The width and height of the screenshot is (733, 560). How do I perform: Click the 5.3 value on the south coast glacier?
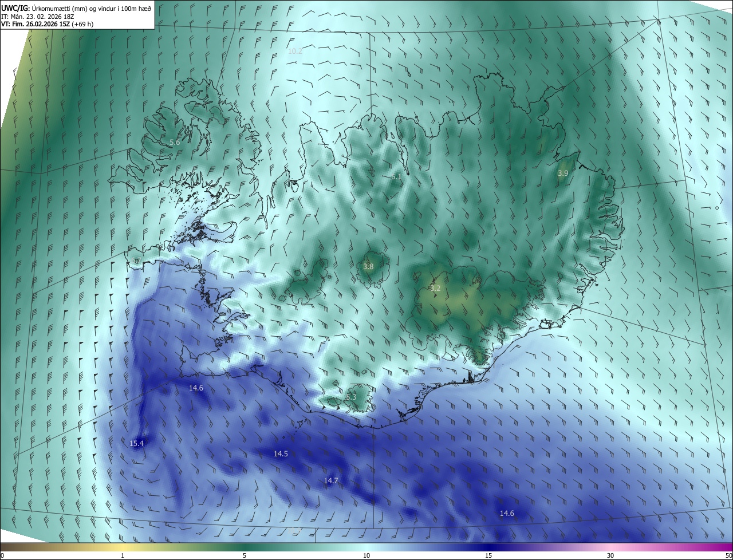pos(351,397)
